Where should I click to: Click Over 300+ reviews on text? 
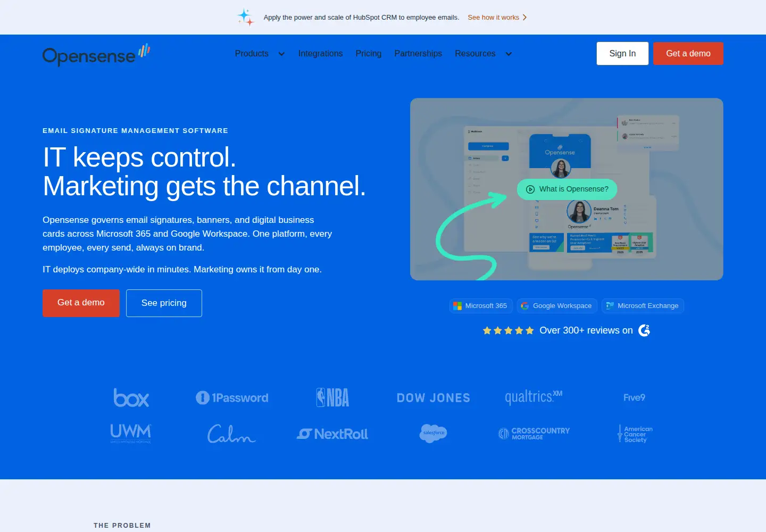coord(586,330)
